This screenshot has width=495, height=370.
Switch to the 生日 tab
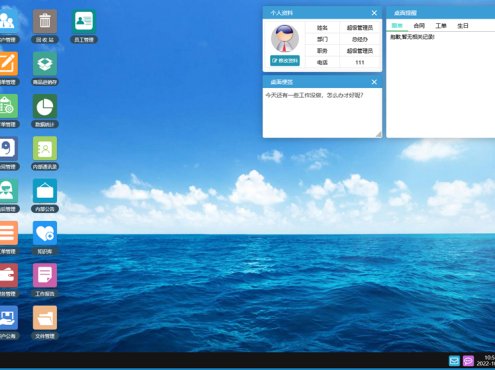[x=463, y=26]
